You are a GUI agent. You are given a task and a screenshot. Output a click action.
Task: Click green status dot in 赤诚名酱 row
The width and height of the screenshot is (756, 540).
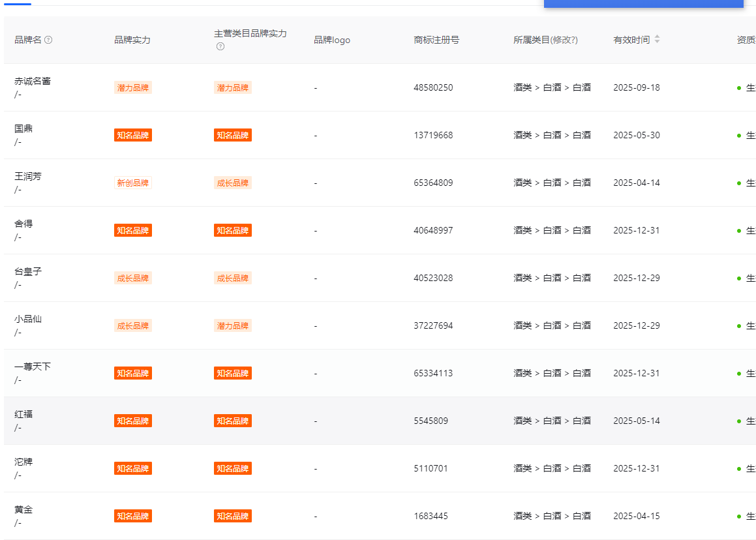point(739,88)
